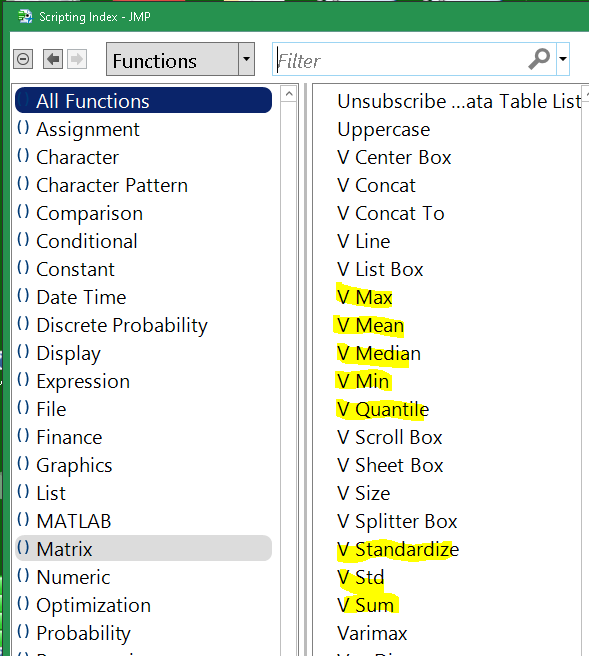The width and height of the screenshot is (589, 656).
Task: Select the V Concat function
Action: [376, 185]
